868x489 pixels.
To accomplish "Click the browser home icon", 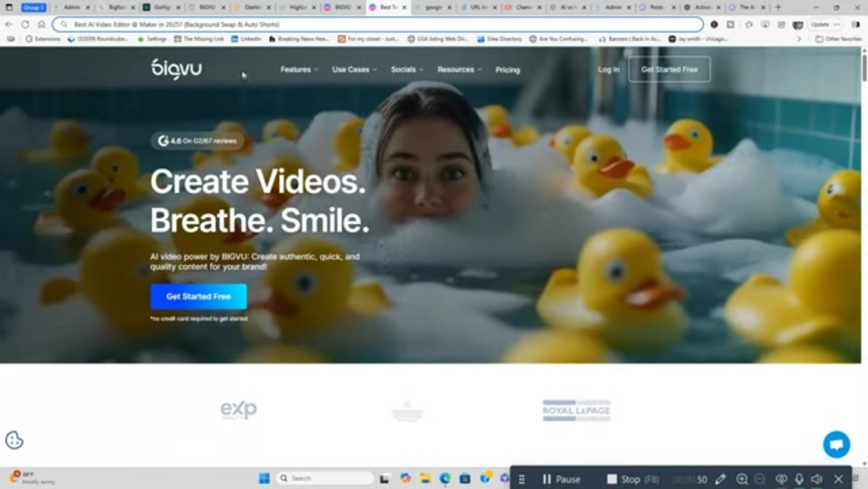I will coord(42,24).
